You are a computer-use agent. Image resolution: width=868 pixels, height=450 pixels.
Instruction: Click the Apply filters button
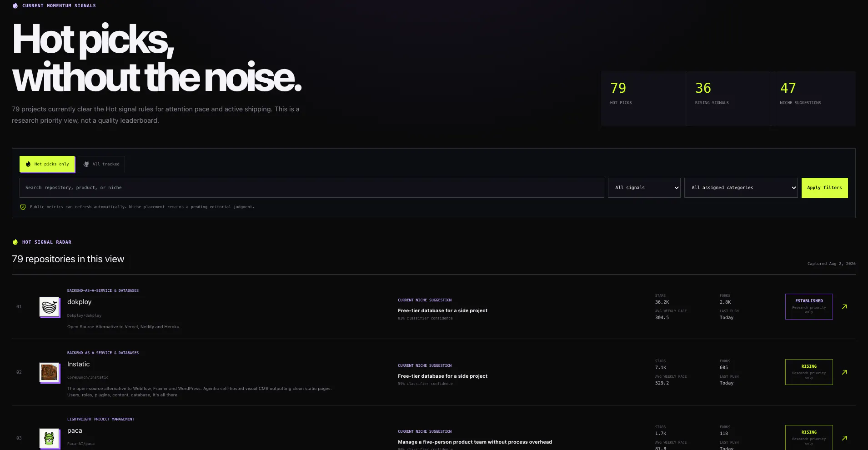coord(824,188)
